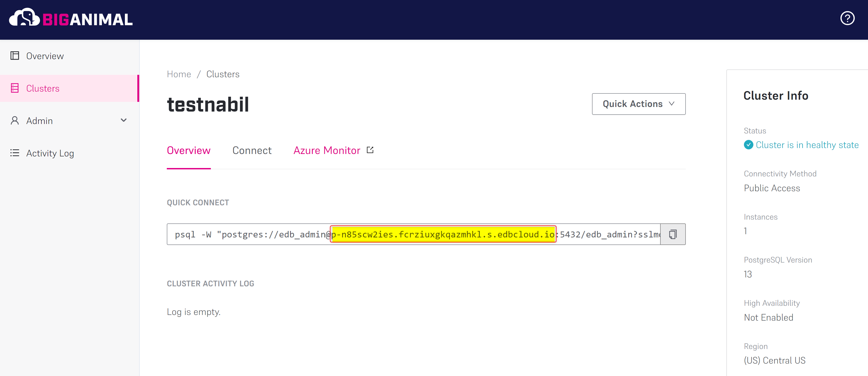Switch to the cluster Overview tab
The image size is (868, 376).
point(189,150)
